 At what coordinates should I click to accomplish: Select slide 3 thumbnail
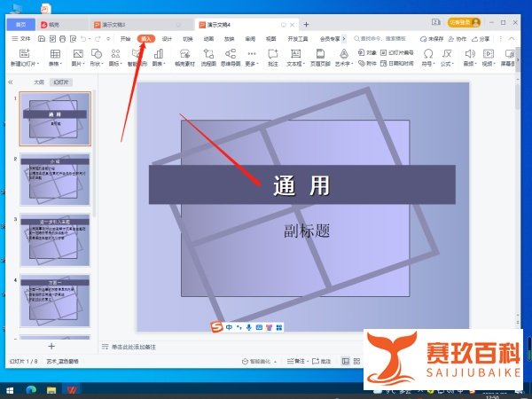point(55,239)
